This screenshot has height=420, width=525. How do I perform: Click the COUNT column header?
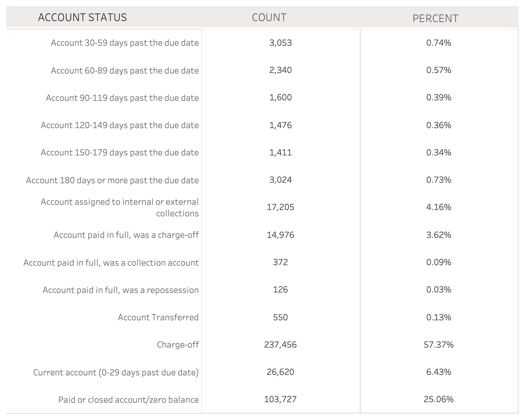point(269,18)
